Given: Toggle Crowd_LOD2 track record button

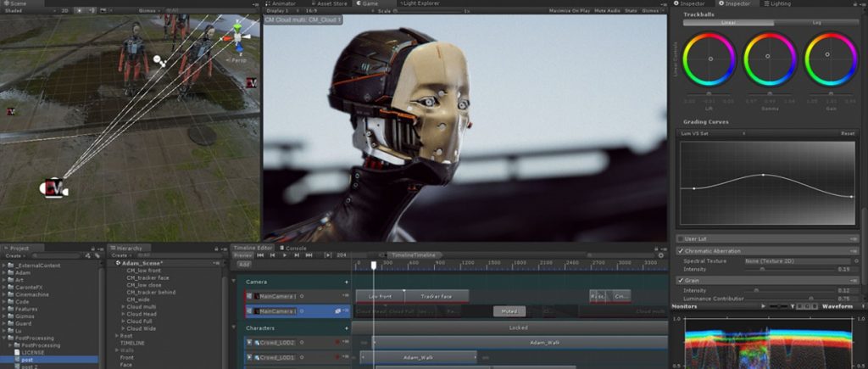Looking at the screenshot, I should tap(337, 343).
